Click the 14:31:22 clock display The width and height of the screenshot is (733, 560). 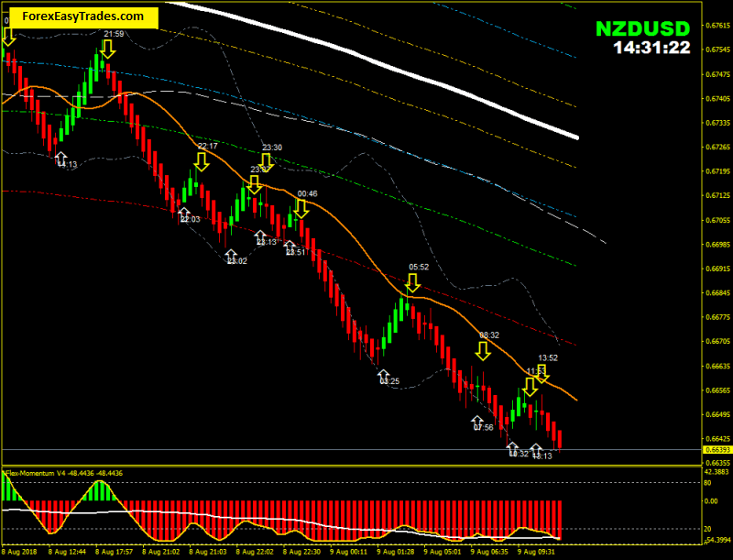click(x=651, y=48)
